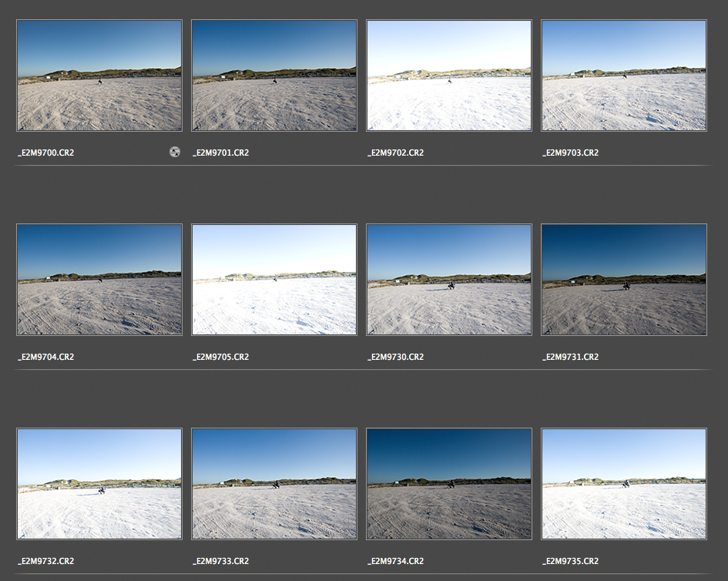Click the _E2M9730.CR2 filename label
728x581 pixels.
(395, 358)
